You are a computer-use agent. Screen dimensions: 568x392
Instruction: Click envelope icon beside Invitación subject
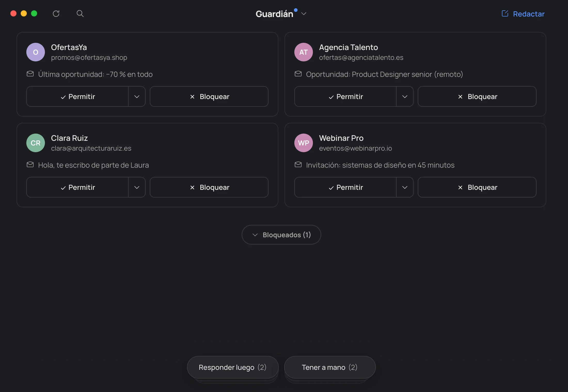coord(298,165)
